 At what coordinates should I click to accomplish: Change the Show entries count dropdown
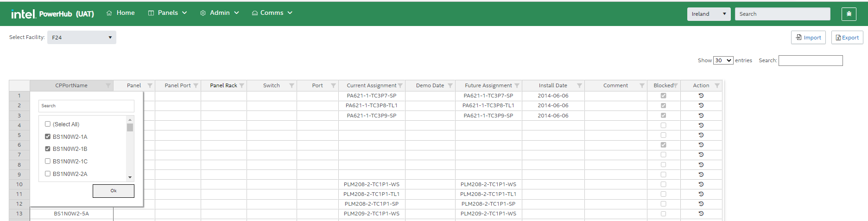point(723,60)
